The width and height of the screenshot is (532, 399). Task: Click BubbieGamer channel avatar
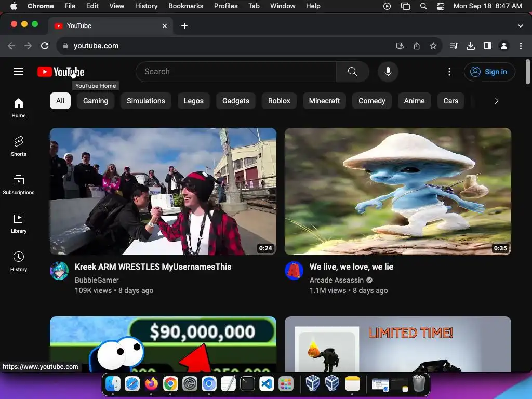pos(59,271)
